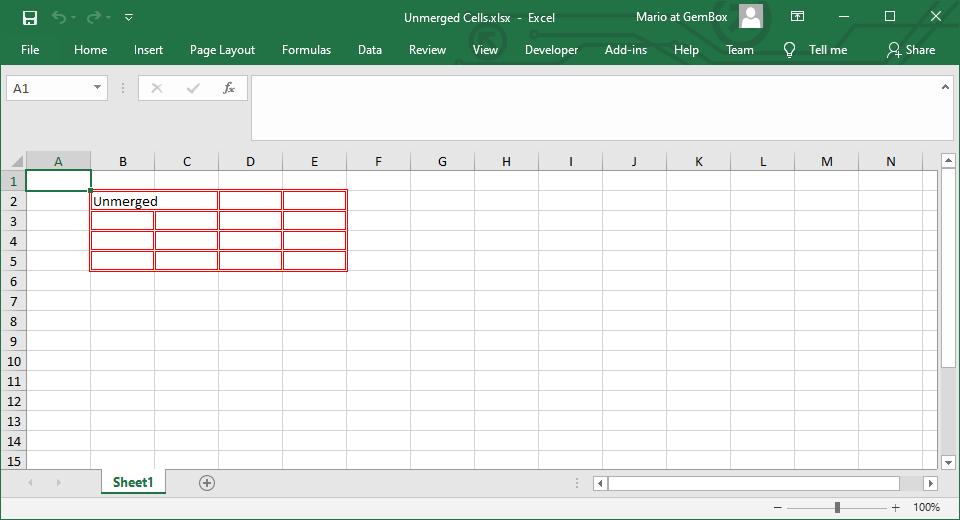Click the user account avatar picture
Screen dimensions: 960x520
(751, 17)
